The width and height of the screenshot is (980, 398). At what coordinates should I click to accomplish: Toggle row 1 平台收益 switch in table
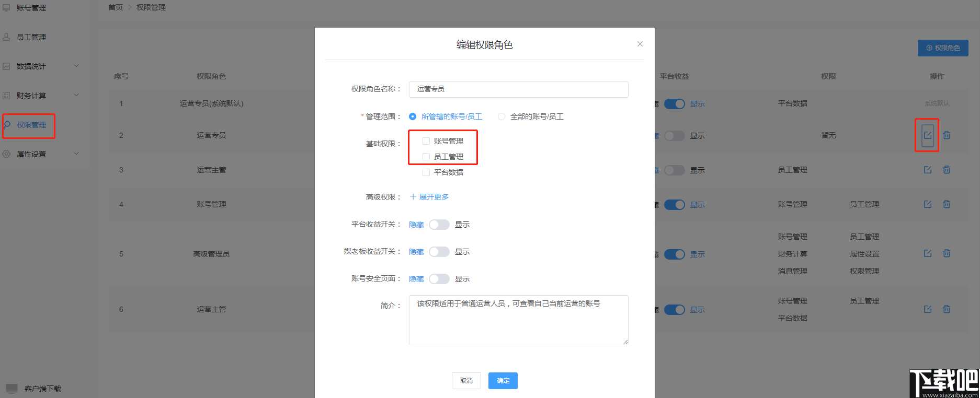point(675,104)
